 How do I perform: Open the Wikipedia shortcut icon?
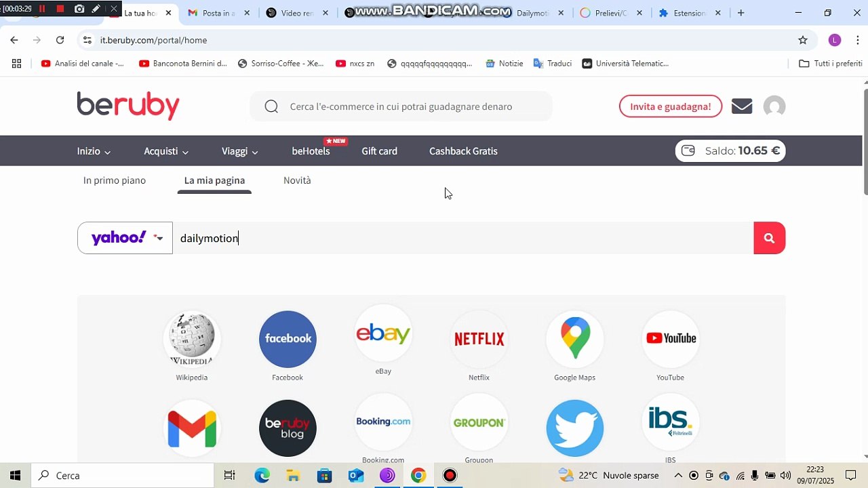[192, 339]
